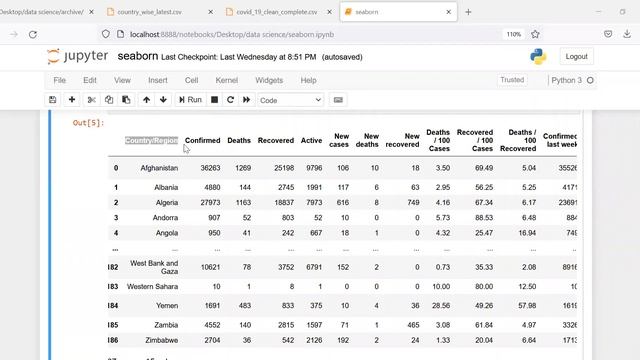Click the page info icon in address bar
This screenshot has height=360, width=640.
(120, 34)
